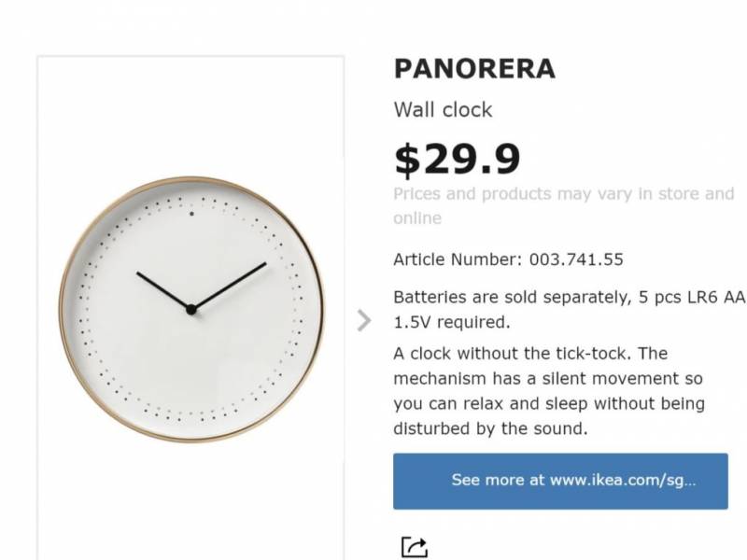This screenshot has width=747, height=560.
Task: Click the clock's long minute hand
Action: click(x=232, y=284)
